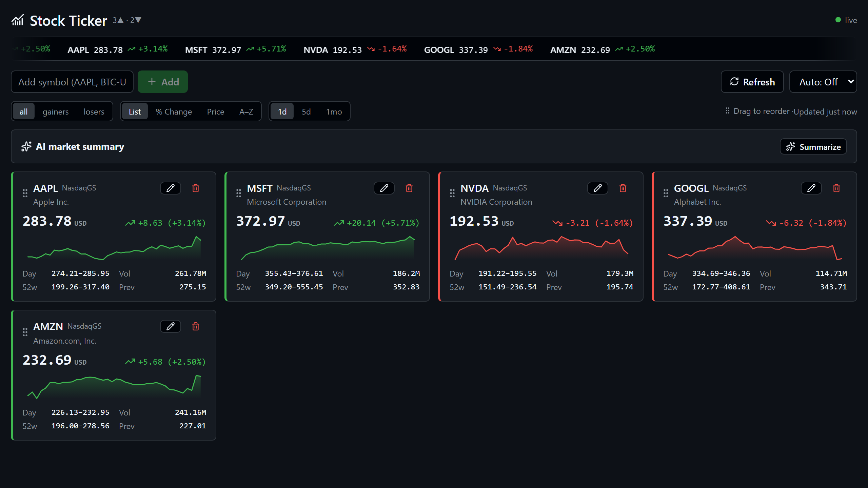Grab the GOOGL card drag handle

point(666,193)
